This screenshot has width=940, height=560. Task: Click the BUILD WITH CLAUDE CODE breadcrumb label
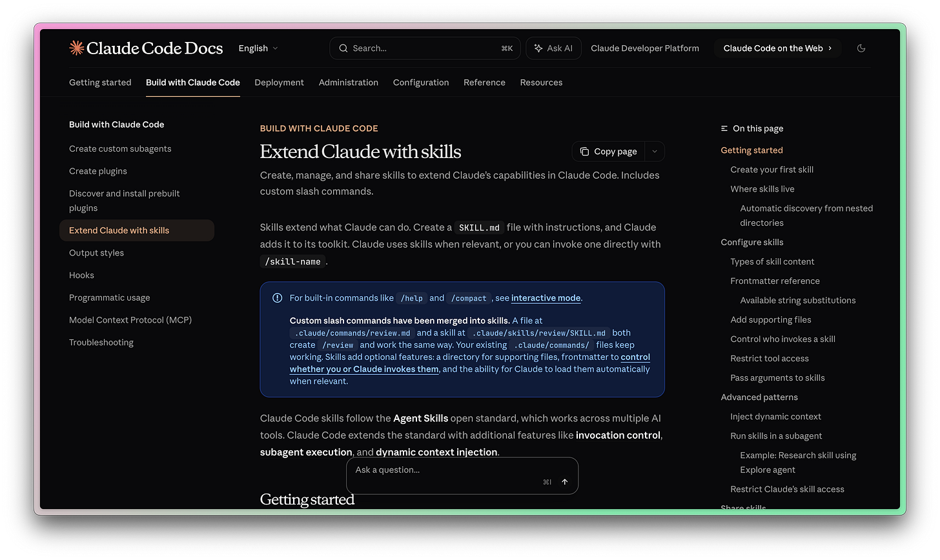pyautogui.click(x=319, y=128)
